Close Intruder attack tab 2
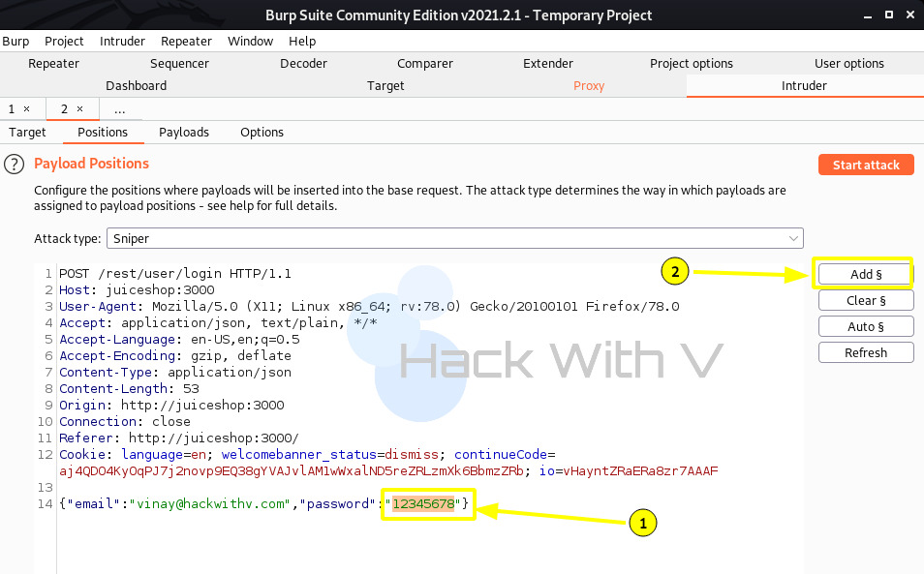 point(79,109)
